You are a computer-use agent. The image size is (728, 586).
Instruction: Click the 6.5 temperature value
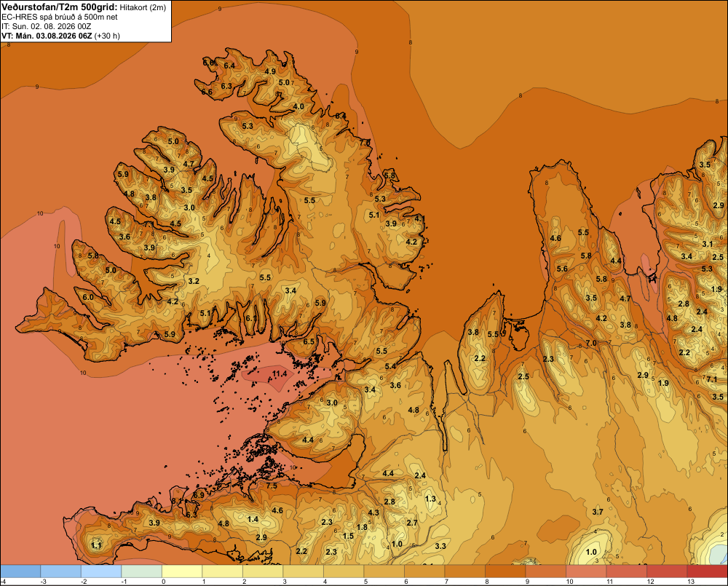point(309,341)
